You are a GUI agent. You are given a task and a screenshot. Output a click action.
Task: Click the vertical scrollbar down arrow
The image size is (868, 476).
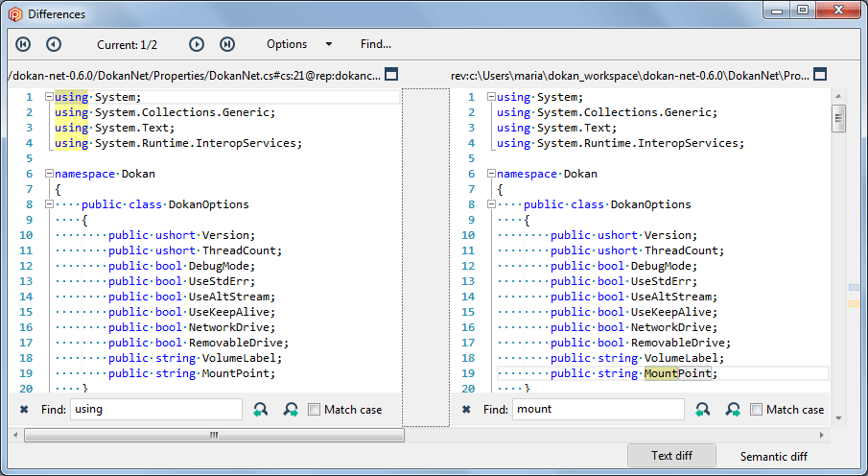click(838, 417)
